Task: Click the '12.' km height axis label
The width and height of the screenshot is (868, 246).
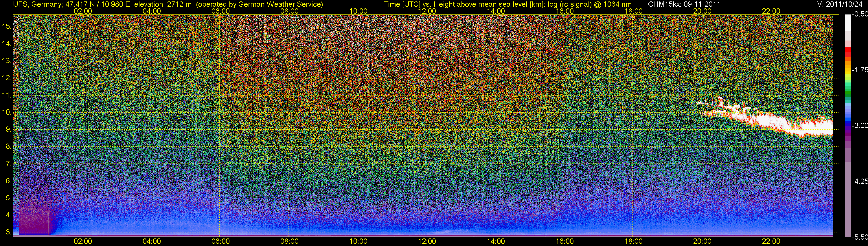Action: click(7, 78)
